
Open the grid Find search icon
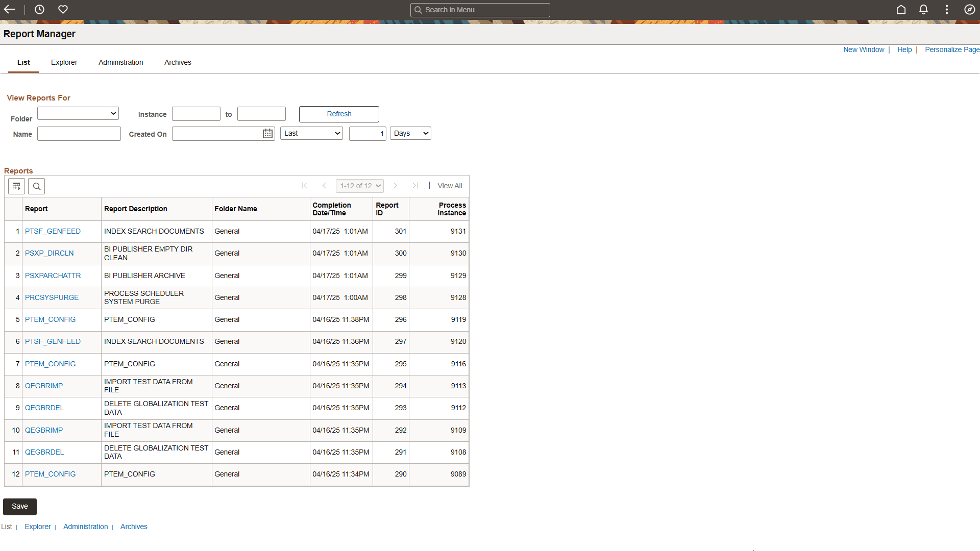click(x=36, y=186)
